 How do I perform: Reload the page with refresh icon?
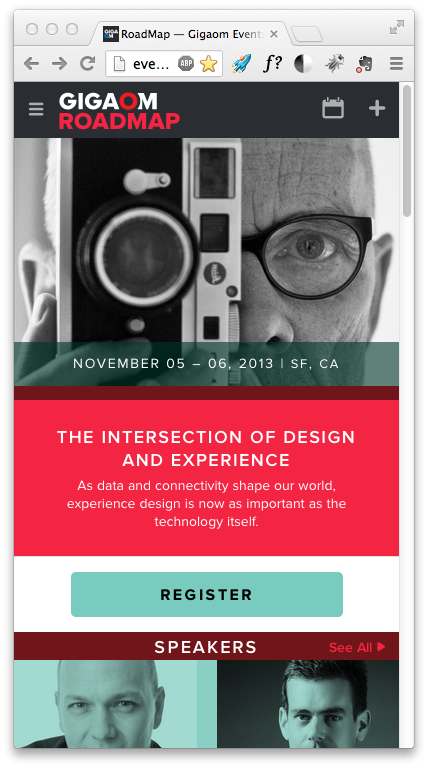pyautogui.click(x=88, y=63)
